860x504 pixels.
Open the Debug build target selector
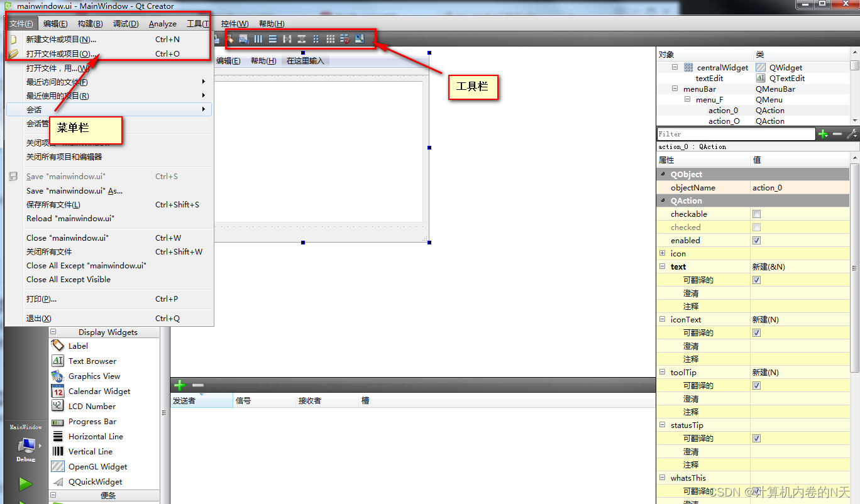pos(26,449)
